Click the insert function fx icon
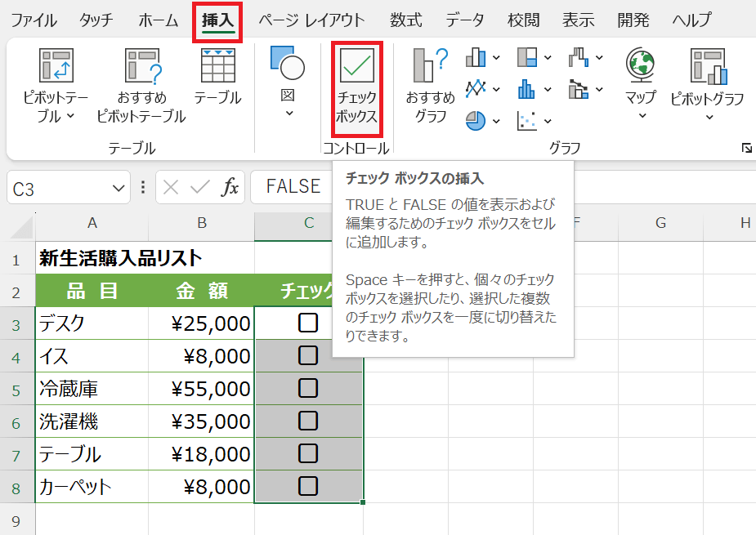Screen dimensions: 756x535 (231, 187)
